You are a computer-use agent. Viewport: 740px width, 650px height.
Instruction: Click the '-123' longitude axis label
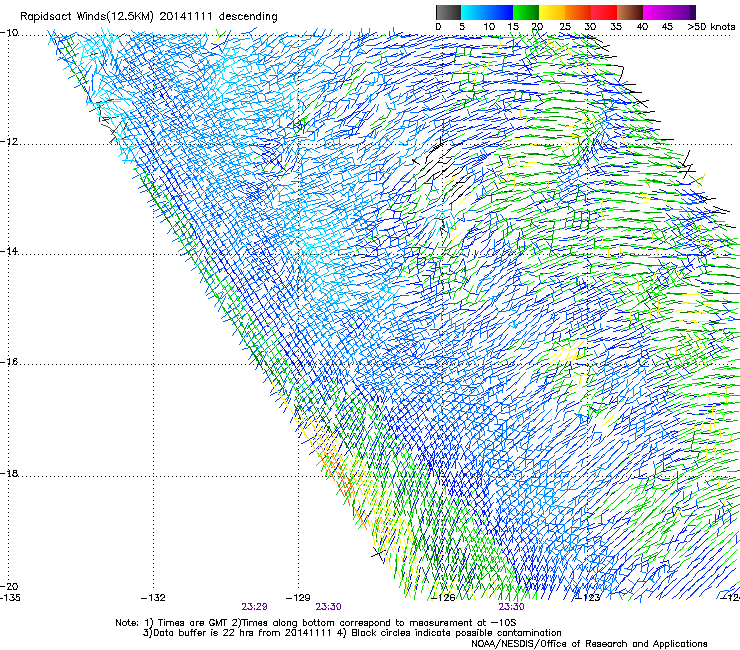tap(588, 598)
